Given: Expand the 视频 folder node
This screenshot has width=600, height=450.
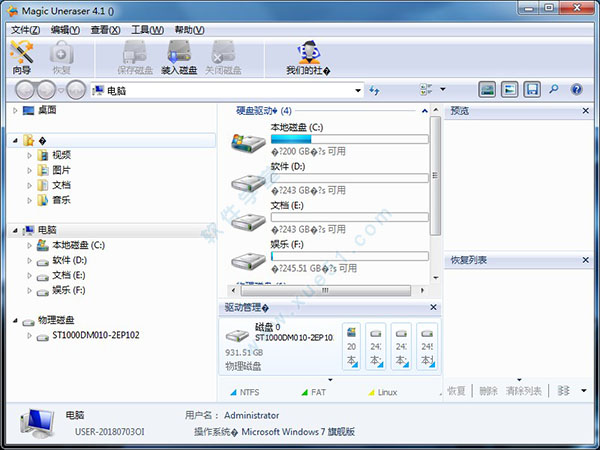Looking at the screenshot, I should [x=29, y=155].
